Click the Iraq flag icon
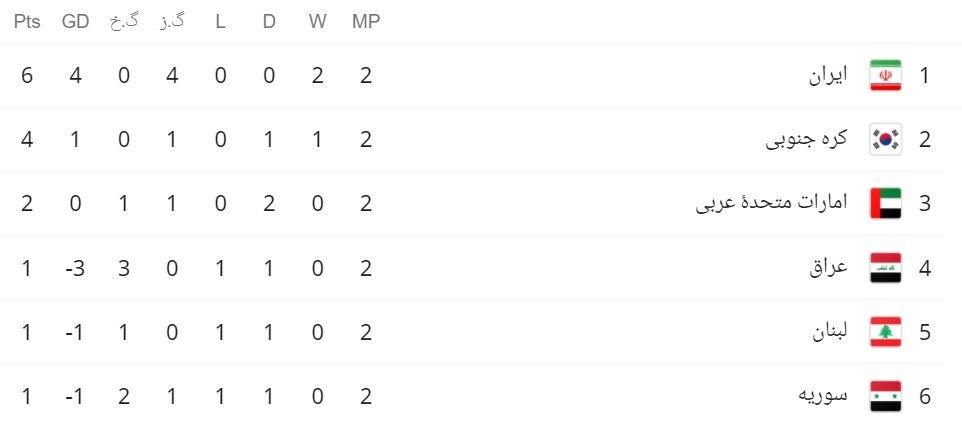 pyautogui.click(x=885, y=268)
